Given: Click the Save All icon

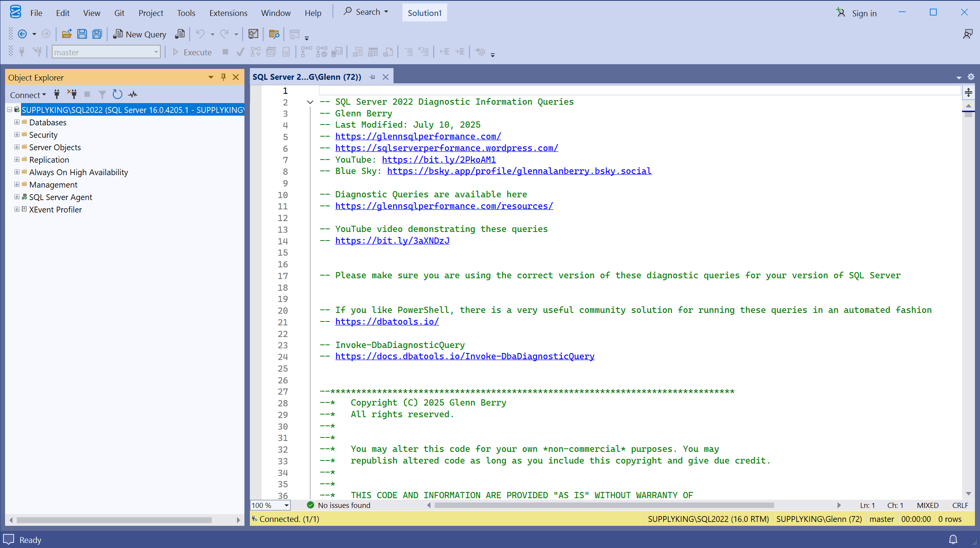Looking at the screenshot, I should [x=97, y=34].
